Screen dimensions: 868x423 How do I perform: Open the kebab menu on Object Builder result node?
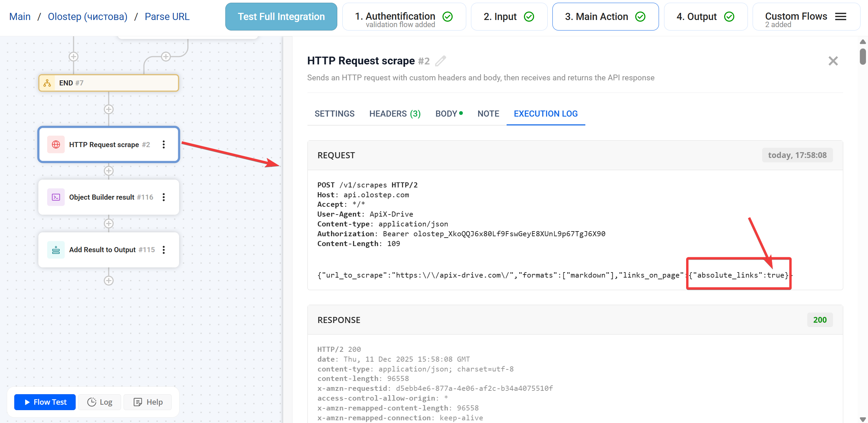[x=164, y=197]
